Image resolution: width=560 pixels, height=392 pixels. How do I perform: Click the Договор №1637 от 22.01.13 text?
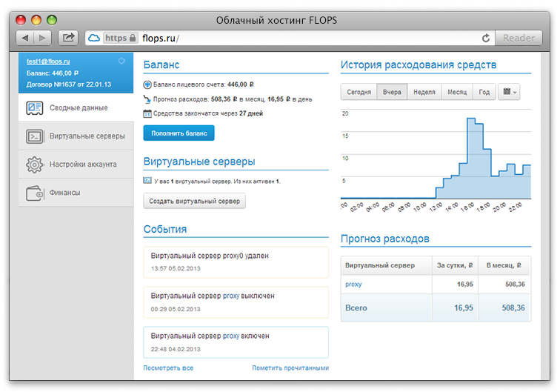tap(69, 84)
